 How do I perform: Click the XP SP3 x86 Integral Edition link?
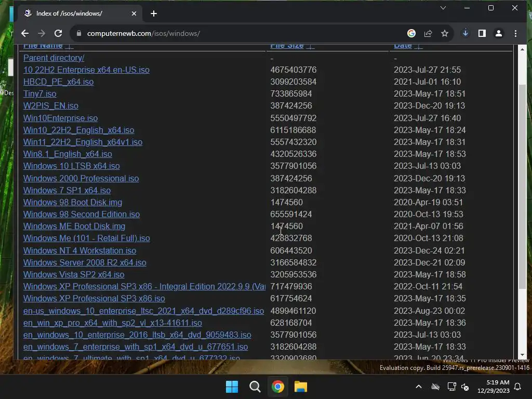[144, 286]
